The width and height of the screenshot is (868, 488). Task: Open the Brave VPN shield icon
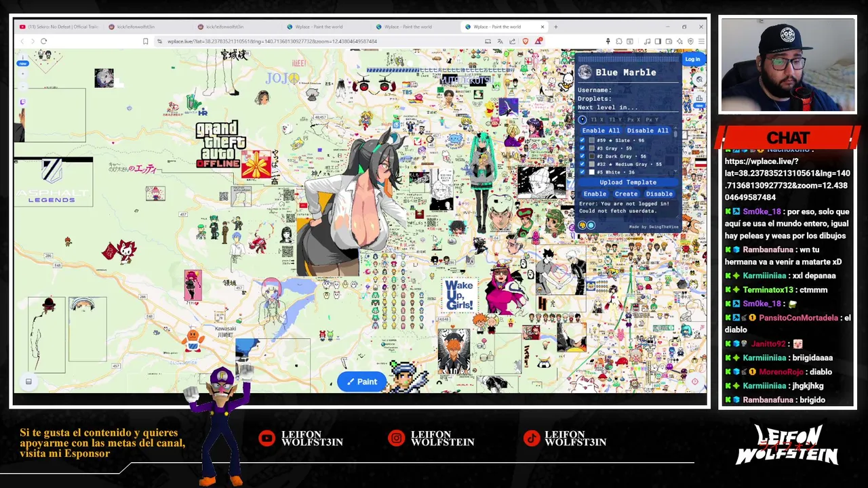(691, 41)
